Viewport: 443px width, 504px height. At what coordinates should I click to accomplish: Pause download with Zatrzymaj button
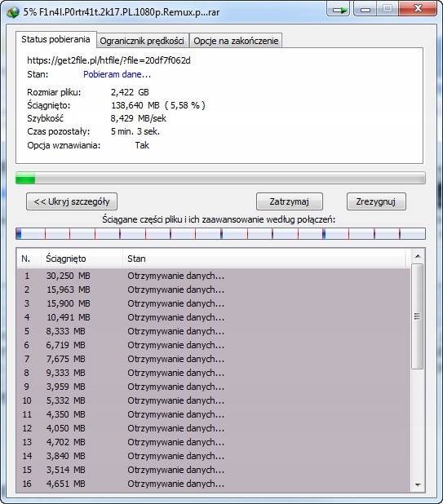tap(290, 201)
